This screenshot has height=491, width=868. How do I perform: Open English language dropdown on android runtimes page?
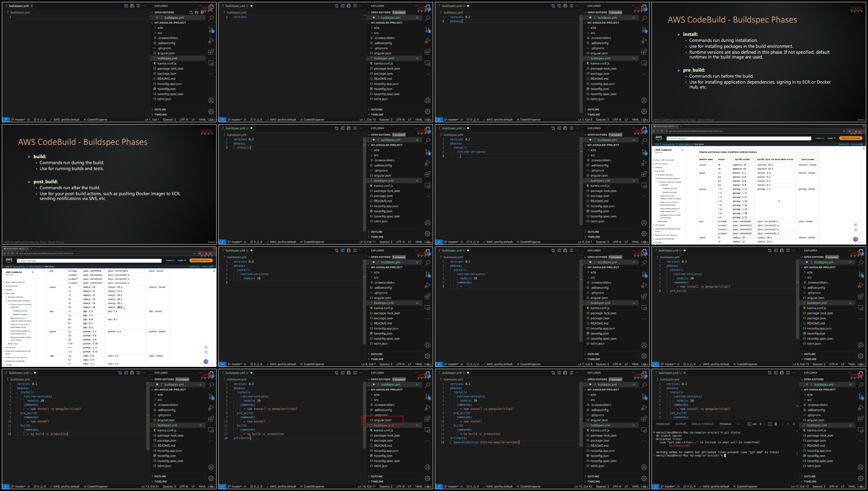point(831,138)
